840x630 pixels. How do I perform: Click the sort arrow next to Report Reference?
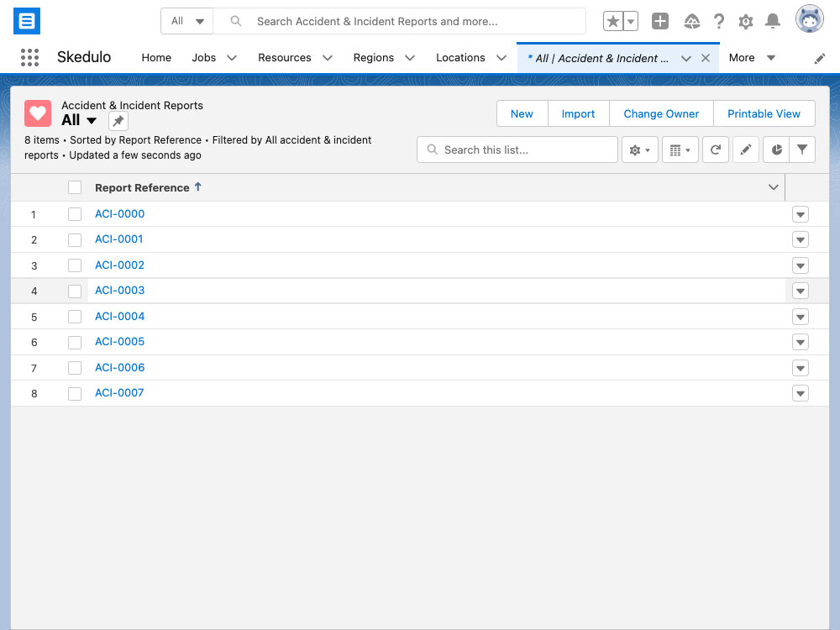pyautogui.click(x=198, y=187)
